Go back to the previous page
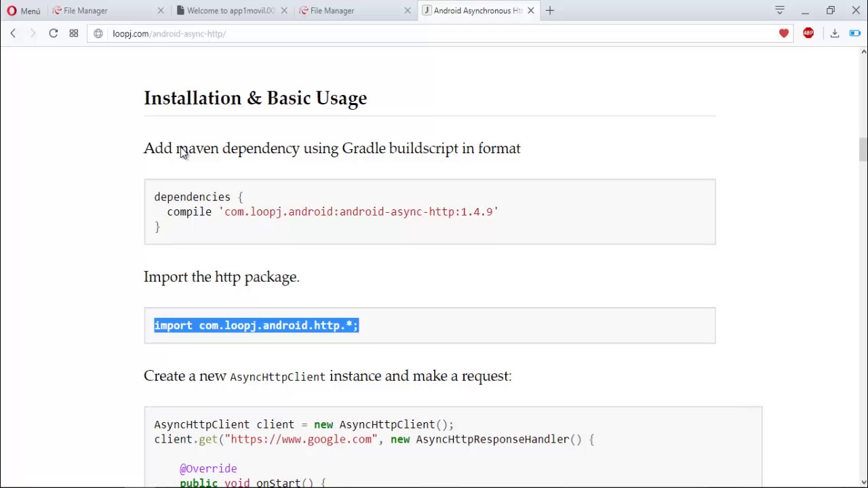This screenshot has width=868, height=488. tap(13, 33)
